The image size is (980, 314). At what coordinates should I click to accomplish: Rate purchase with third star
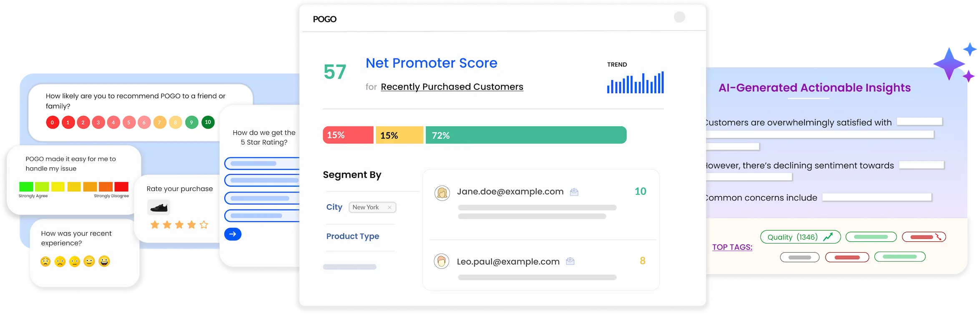[x=179, y=225]
